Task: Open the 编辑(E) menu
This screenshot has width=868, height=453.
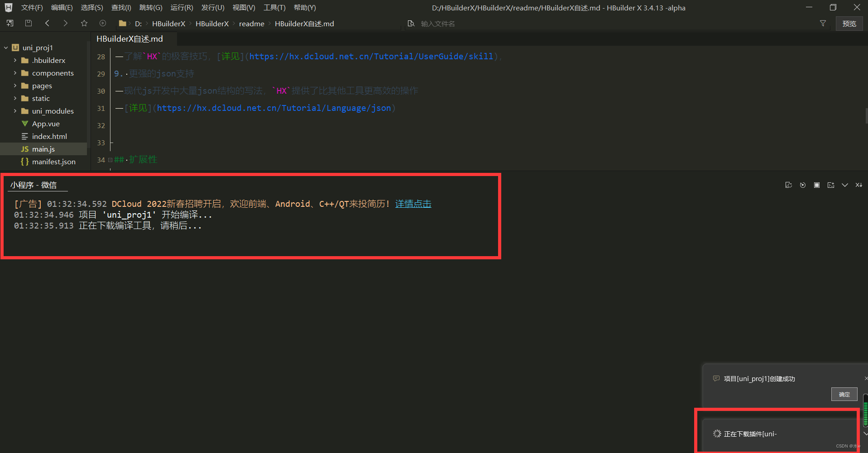Action: click(62, 8)
